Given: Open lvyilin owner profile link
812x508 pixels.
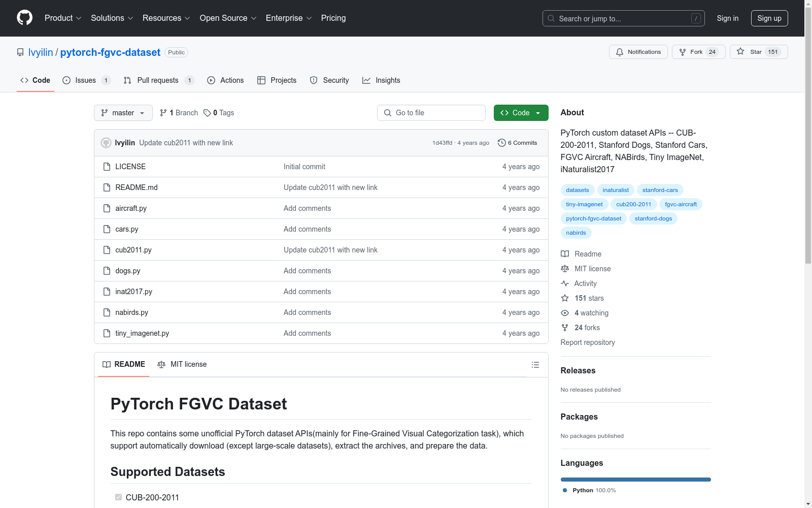Looking at the screenshot, I should click(x=41, y=52).
